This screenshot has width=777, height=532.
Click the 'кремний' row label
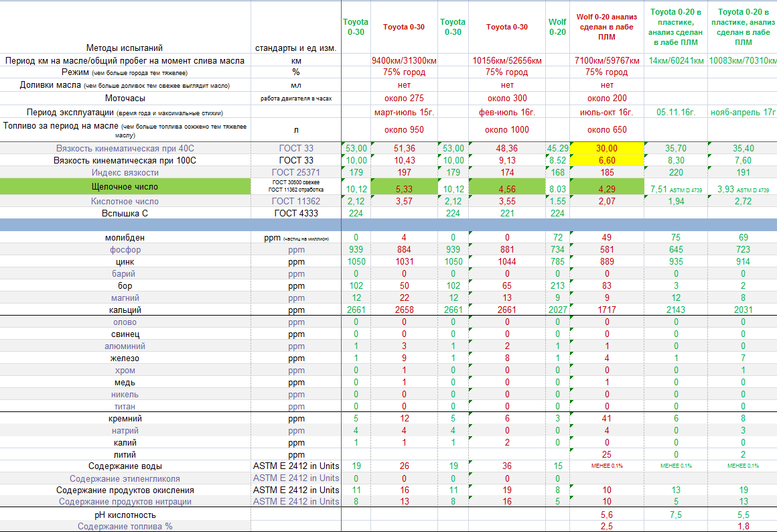click(x=125, y=419)
